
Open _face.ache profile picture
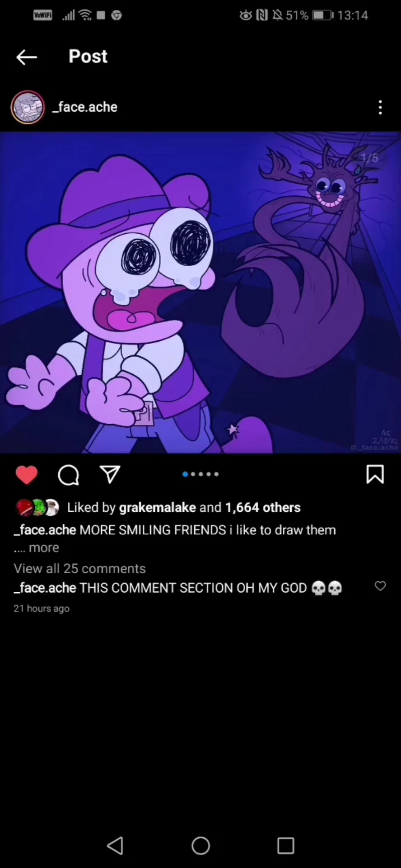(x=28, y=108)
